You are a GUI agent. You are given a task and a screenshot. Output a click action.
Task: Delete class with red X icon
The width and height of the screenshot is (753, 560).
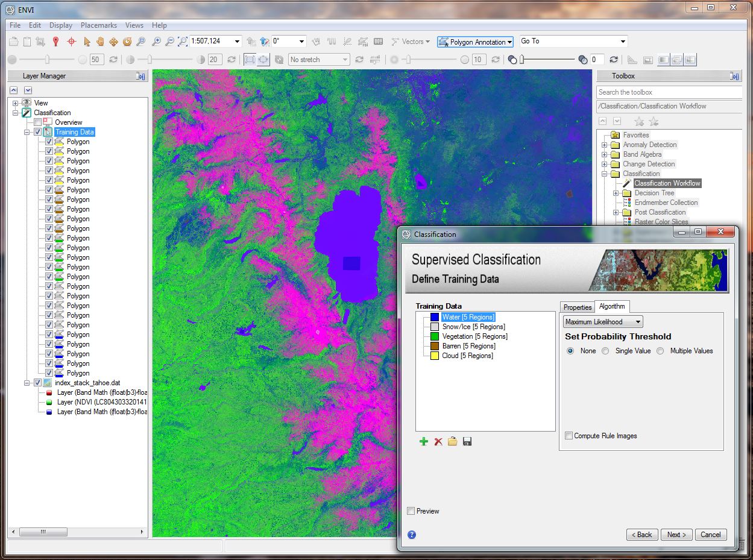tap(438, 442)
